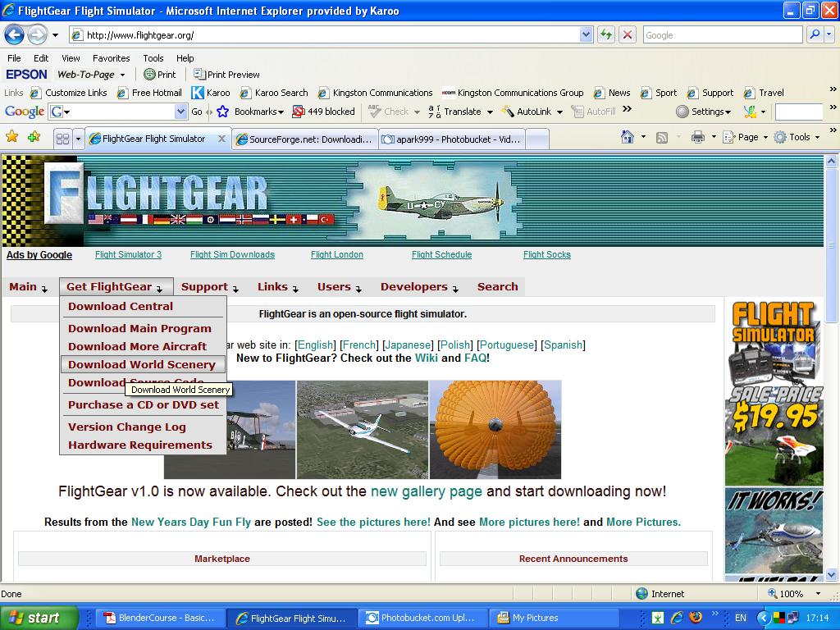This screenshot has height=630, width=840.
Task: Switch to apark999 Photobucket tab
Action: [x=452, y=139]
